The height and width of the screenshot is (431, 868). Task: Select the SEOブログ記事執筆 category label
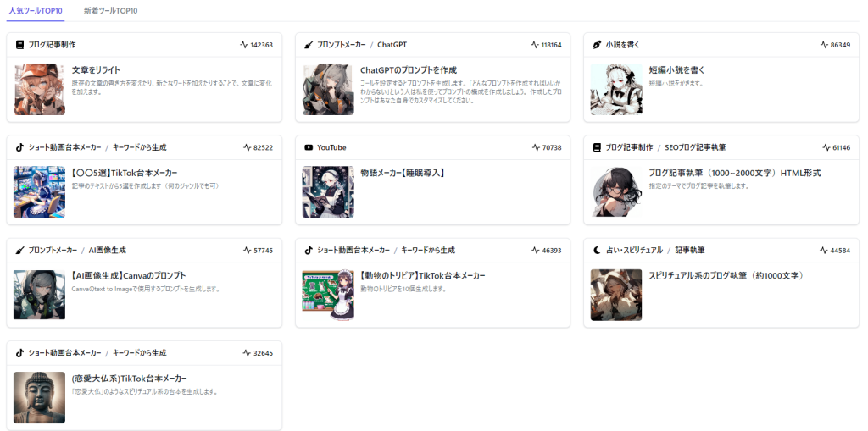[694, 147]
